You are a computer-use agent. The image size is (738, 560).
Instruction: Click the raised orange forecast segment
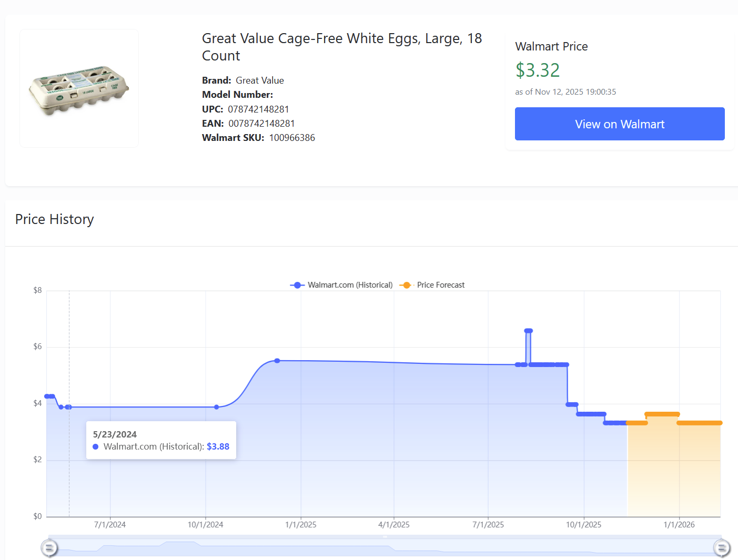(x=662, y=414)
